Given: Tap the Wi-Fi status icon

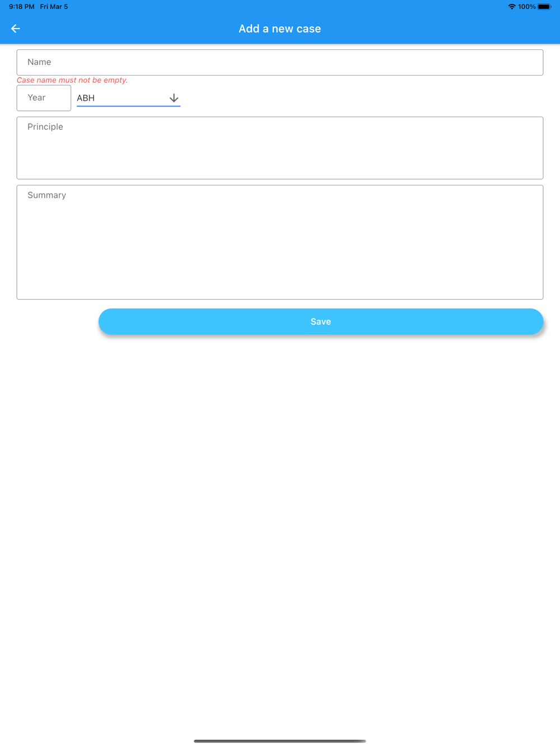Looking at the screenshot, I should tap(512, 7).
